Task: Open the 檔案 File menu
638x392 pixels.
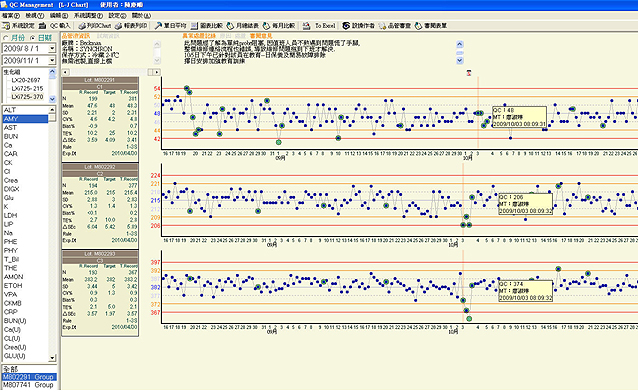Action: (11, 15)
